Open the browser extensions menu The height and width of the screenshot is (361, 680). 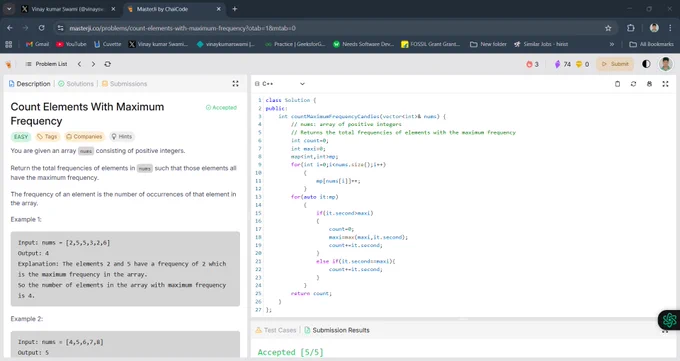click(x=631, y=28)
